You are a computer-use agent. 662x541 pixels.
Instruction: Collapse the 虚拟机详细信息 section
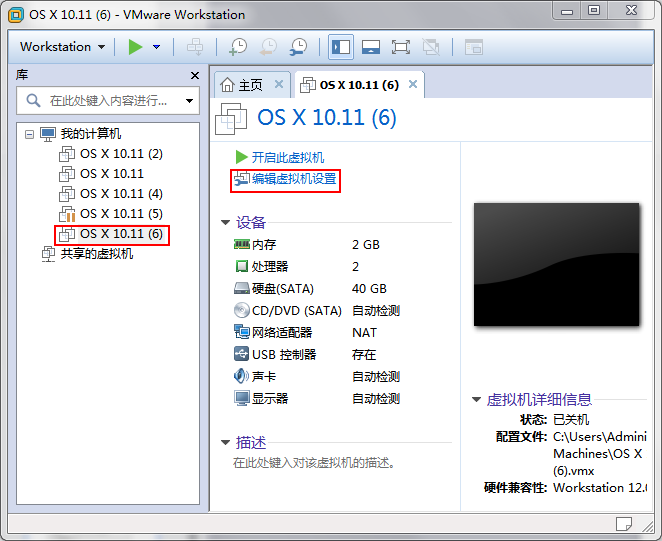[476, 400]
